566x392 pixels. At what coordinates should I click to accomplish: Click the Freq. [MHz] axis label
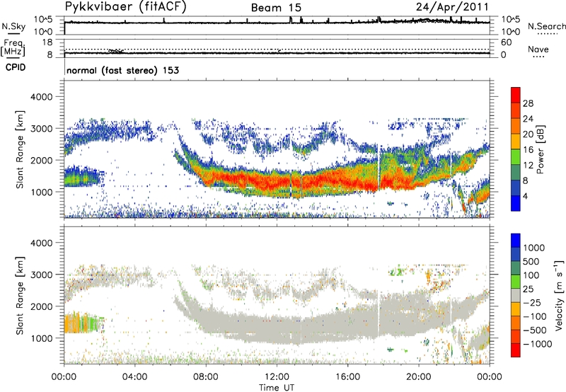point(13,48)
